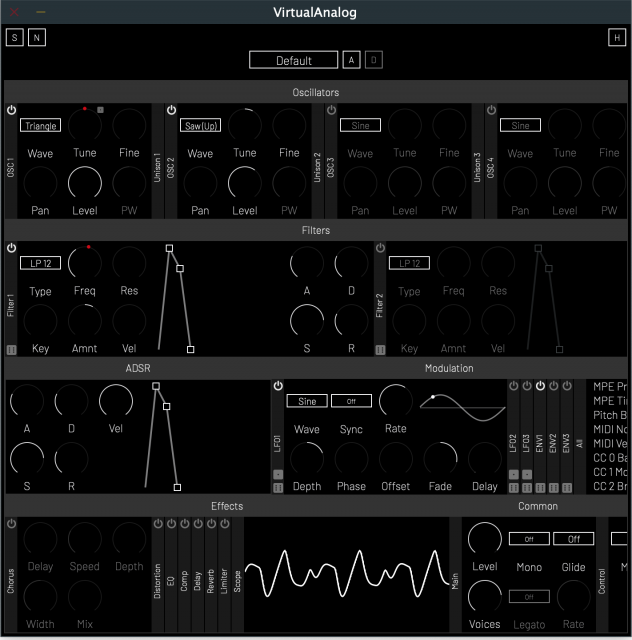Open the Control tab in Common section
Screen dimensions: 632x640
tap(602, 575)
